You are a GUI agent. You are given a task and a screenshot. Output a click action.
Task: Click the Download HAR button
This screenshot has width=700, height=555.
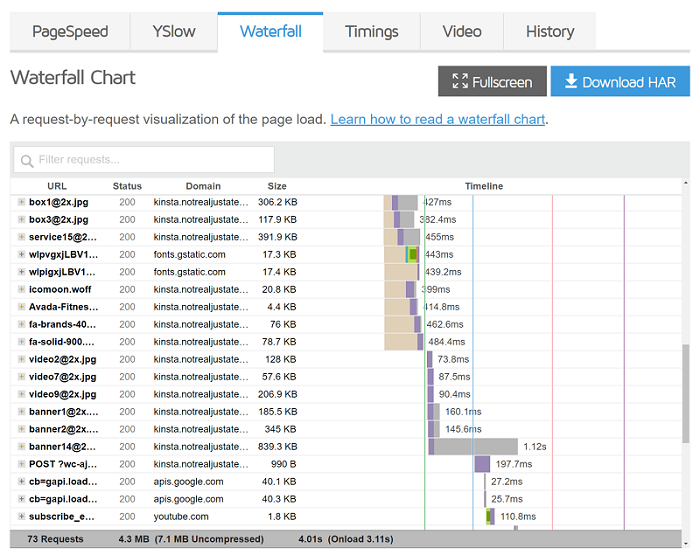coord(620,82)
